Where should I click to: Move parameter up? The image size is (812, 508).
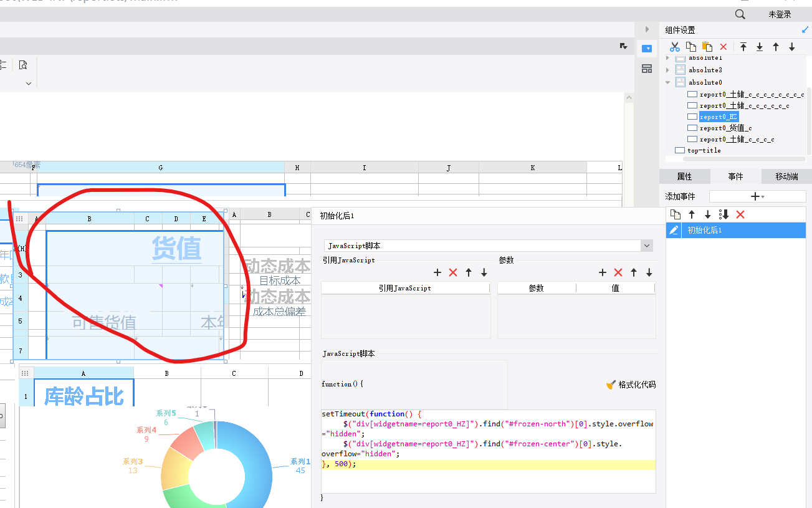pos(634,272)
